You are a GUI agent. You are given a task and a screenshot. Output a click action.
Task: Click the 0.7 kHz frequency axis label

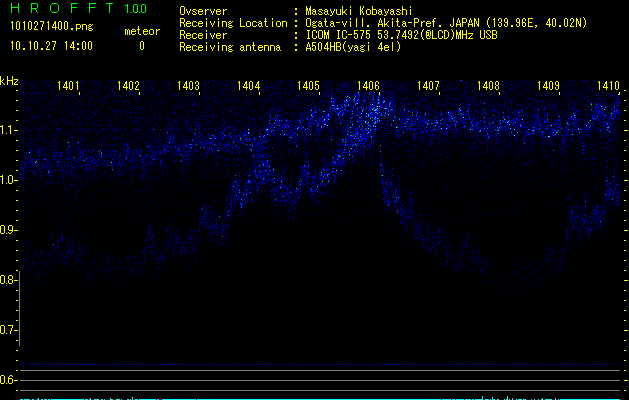7,330
